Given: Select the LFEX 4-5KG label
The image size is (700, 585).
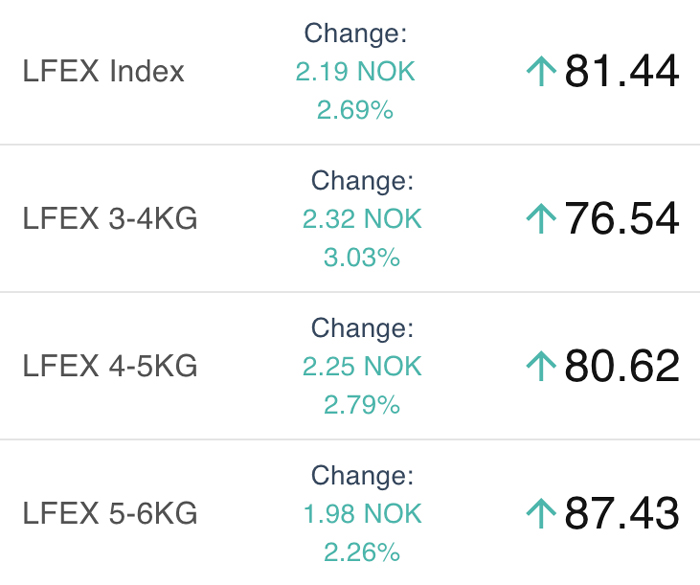Looking at the screenshot, I should point(110,366).
